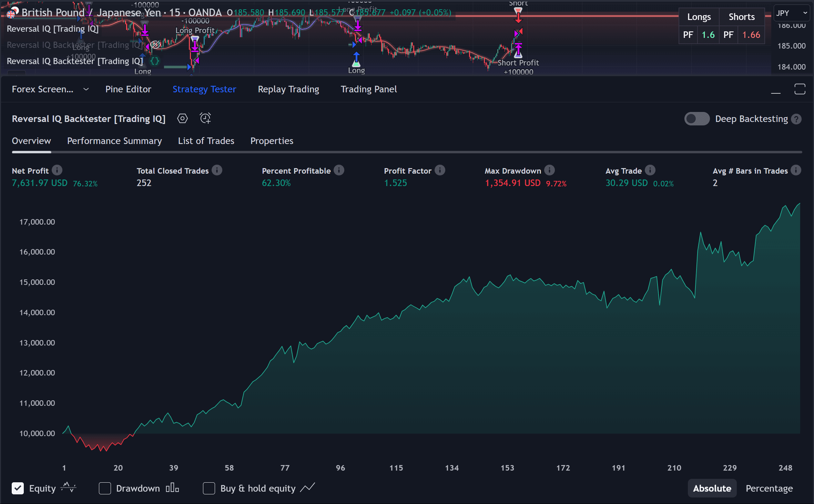814x504 pixels.
Task: Click equity axis label 17,000.00
Action: point(37,222)
